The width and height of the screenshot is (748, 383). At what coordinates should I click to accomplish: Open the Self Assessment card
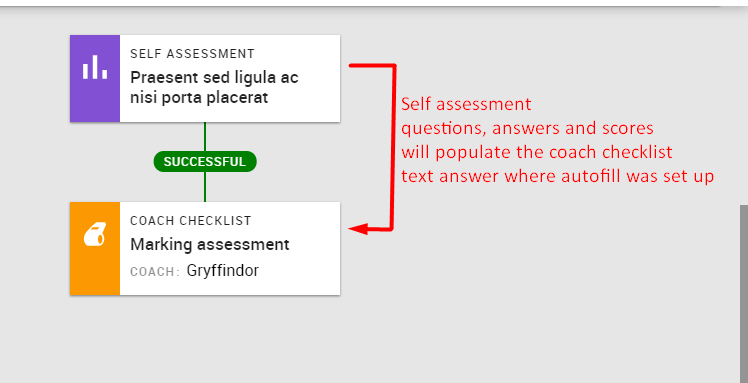[x=205, y=78]
